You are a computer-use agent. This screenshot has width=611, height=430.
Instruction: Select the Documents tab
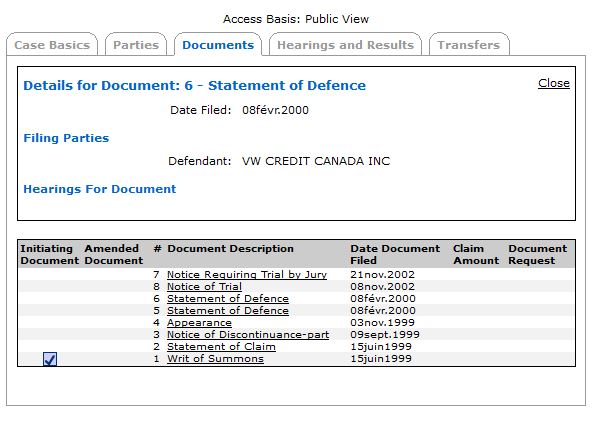[x=218, y=45]
